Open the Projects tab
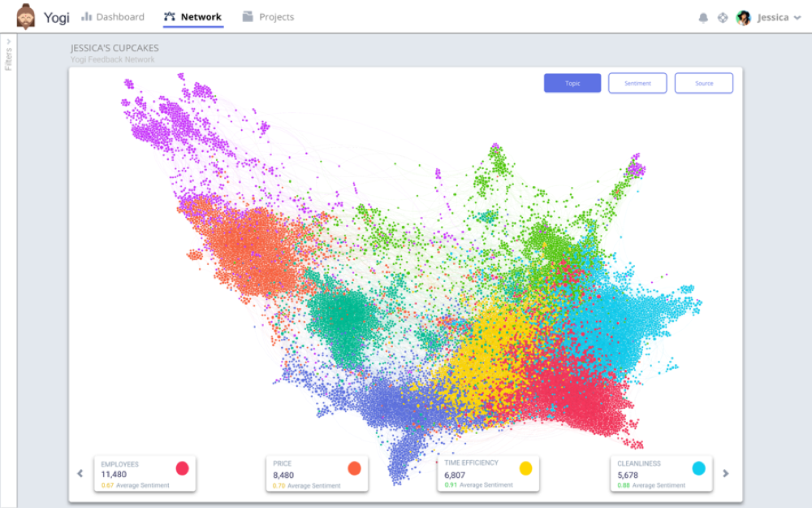Screen dimensions: 812x508 tap(276, 17)
